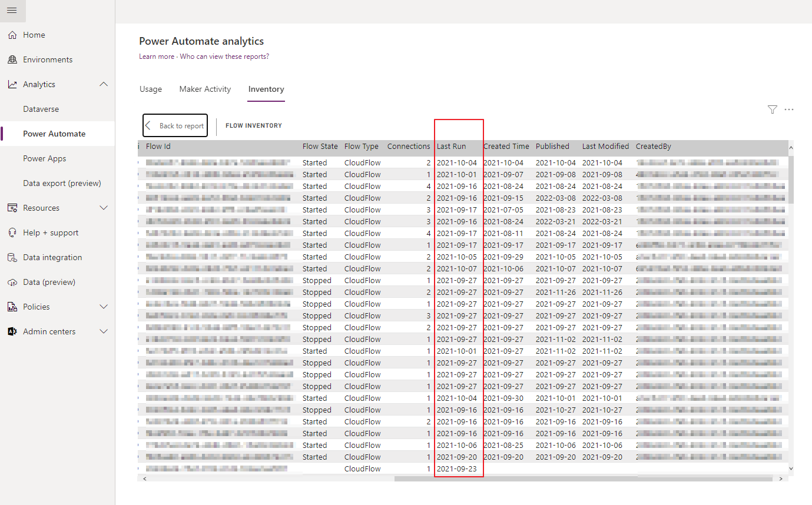Click the hamburger menu to collapse navigation
The height and width of the screenshot is (505, 812).
click(x=12, y=11)
